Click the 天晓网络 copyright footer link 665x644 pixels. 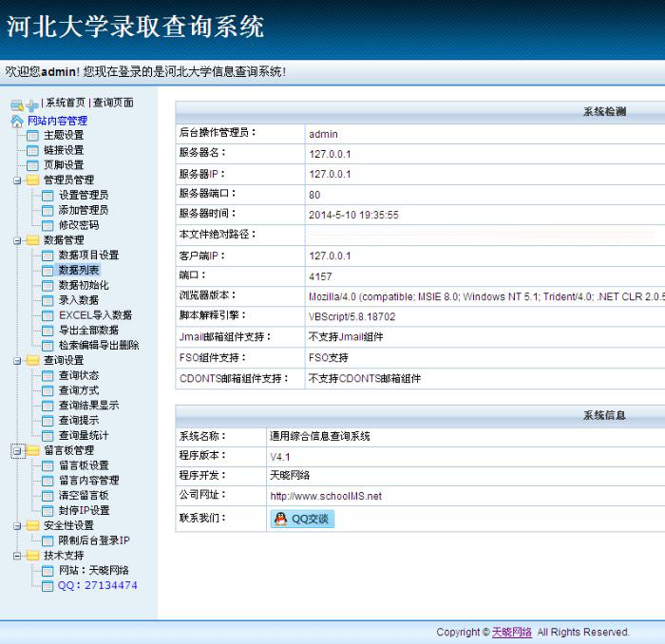point(511,632)
